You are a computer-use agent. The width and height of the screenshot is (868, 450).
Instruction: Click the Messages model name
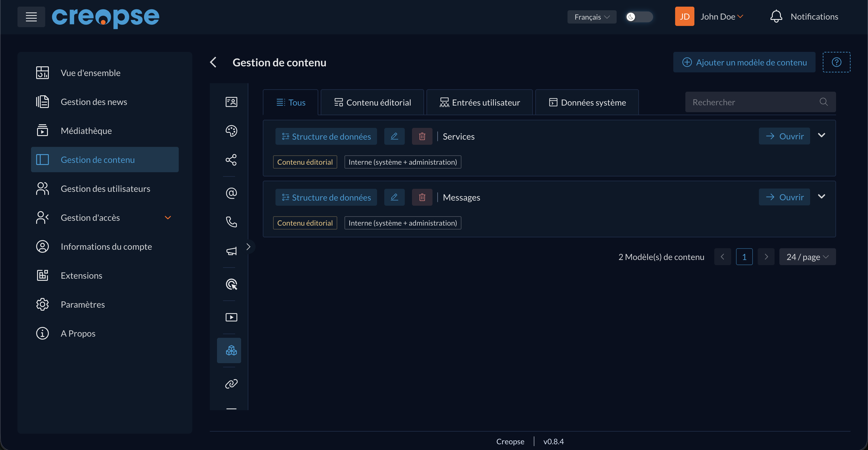coord(461,198)
